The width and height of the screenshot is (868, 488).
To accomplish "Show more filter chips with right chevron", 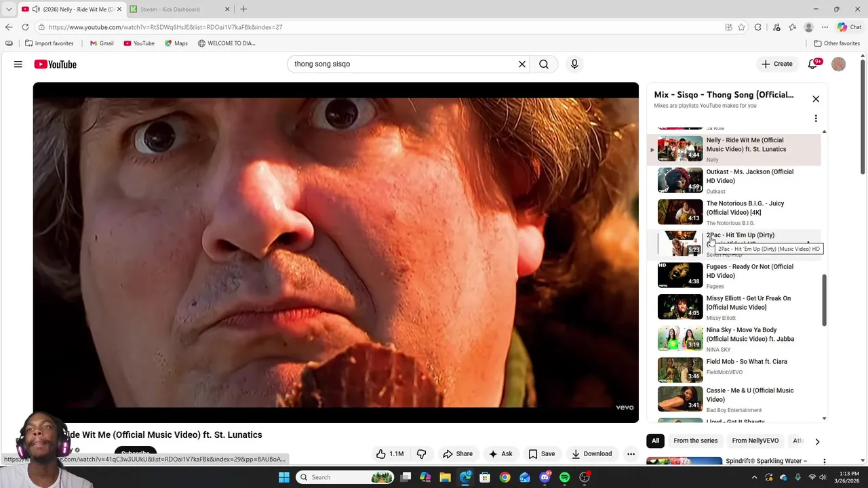I will (x=817, y=441).
